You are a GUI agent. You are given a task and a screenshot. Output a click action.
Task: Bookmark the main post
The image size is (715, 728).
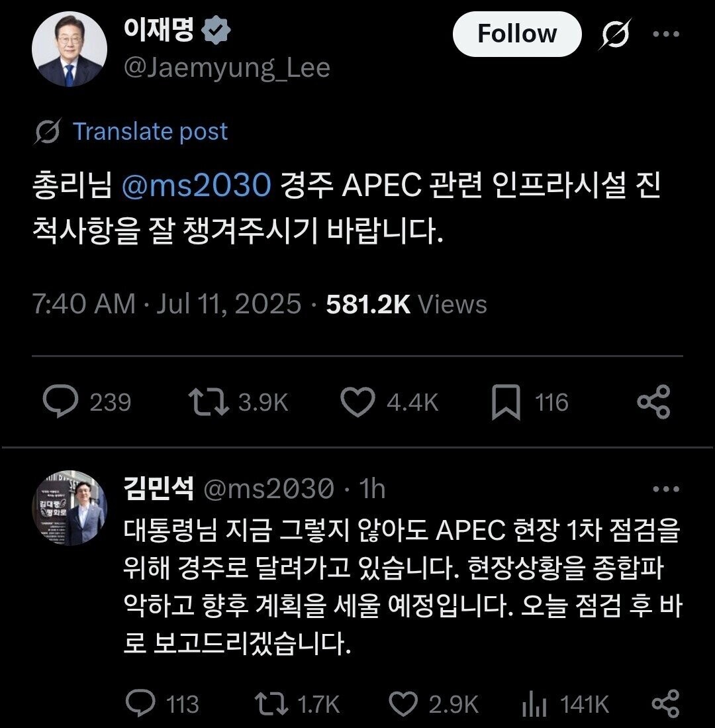[x=506, y=403]
